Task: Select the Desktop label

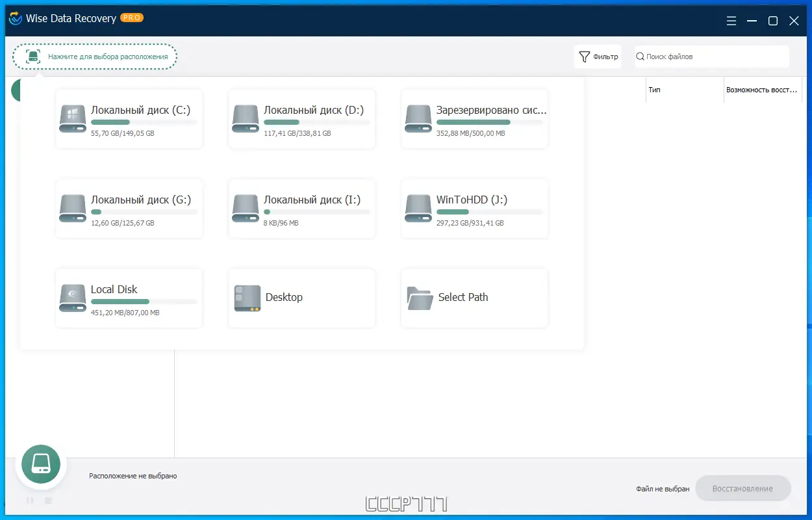Action: click(284, 297)
